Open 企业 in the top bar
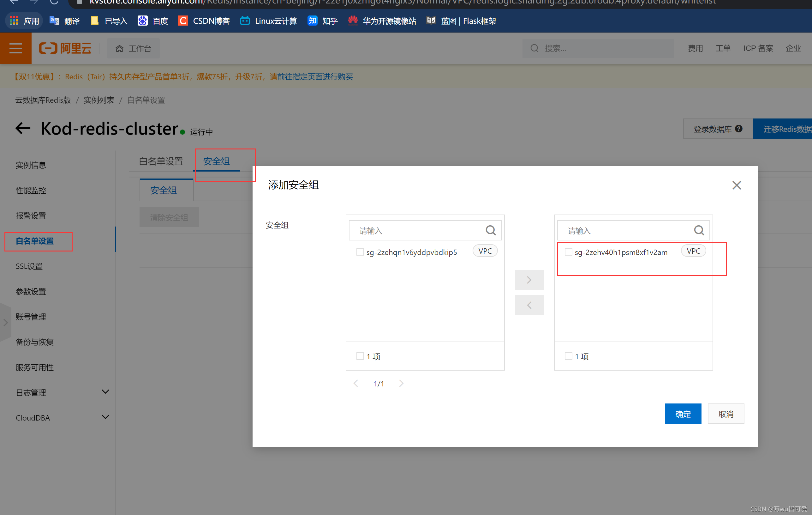This screenshot has width=812, height=515. [793, 48]
